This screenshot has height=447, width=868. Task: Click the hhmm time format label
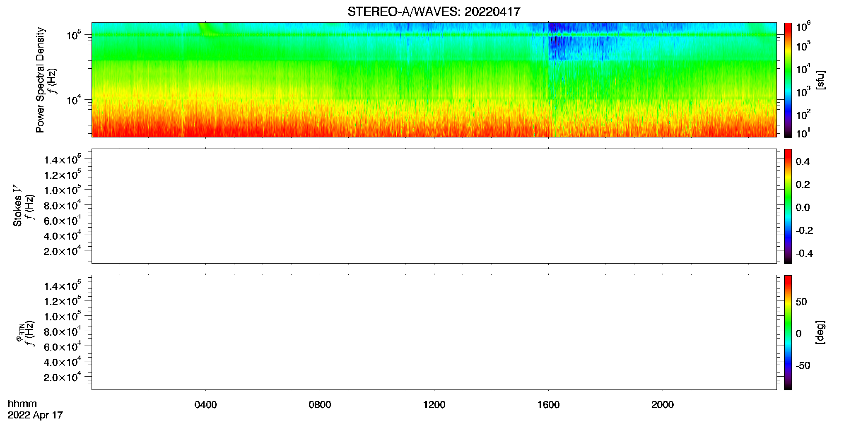click(x=22, y=404)
